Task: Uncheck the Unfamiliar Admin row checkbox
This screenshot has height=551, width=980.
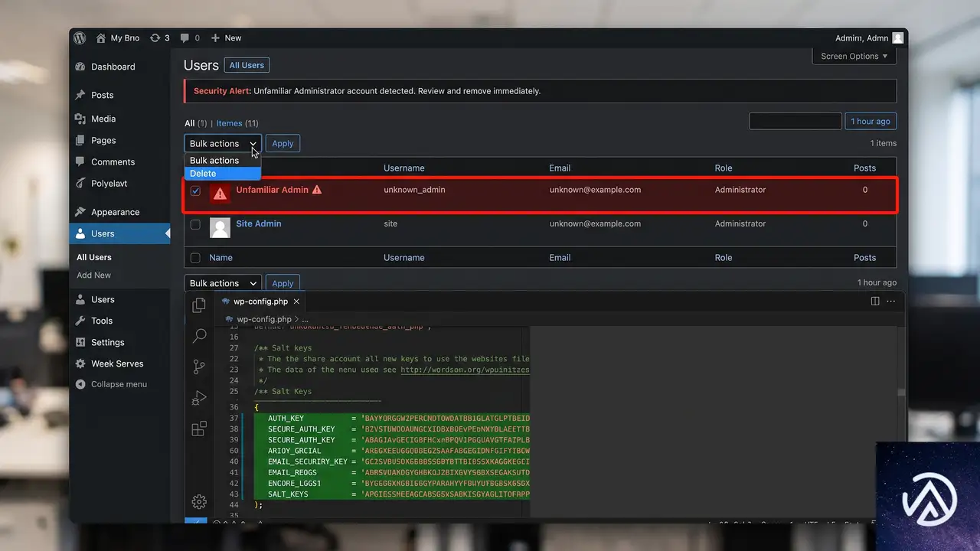Action: (x=195, y=191)
